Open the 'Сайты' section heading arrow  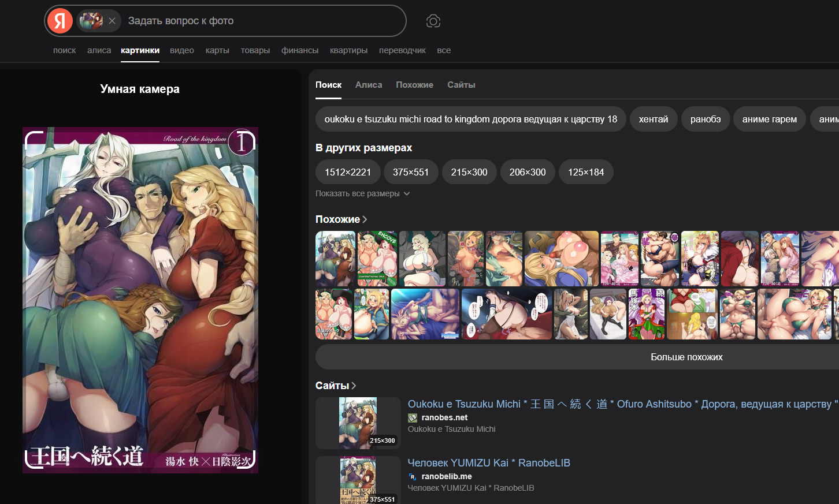354,386
